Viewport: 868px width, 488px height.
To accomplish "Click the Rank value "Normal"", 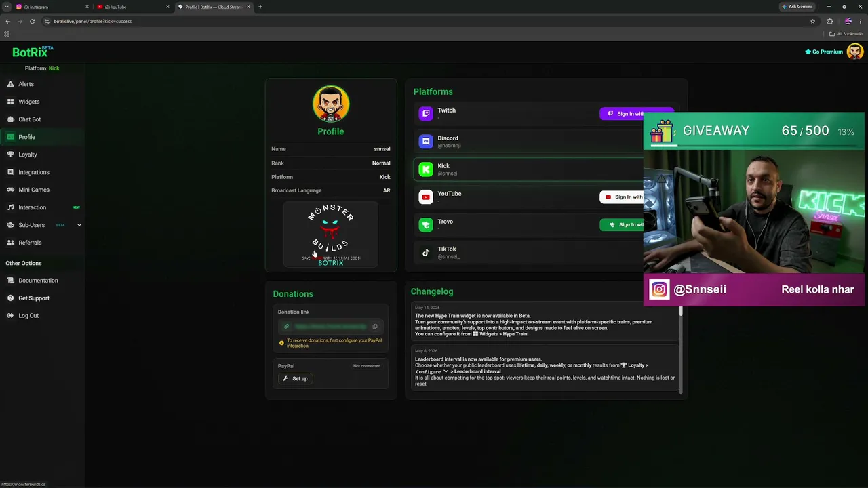I will 381,163.
